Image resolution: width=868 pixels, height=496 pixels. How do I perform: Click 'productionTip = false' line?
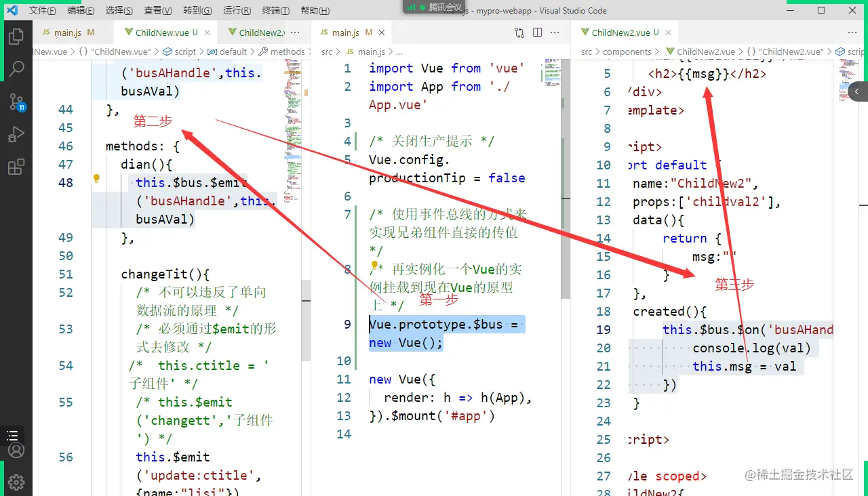click(x=447, y=178)
